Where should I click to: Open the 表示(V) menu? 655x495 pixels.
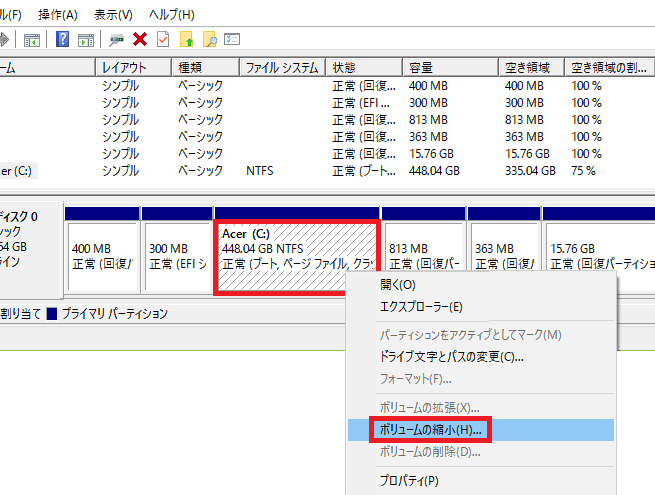click(113, 15)
